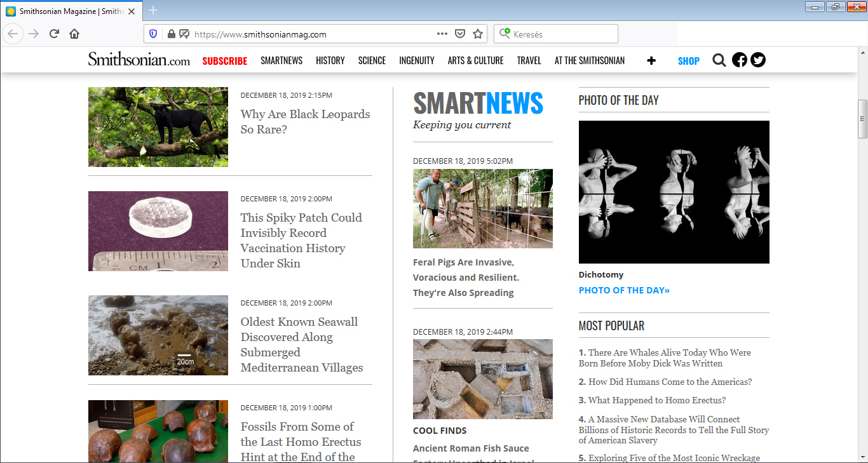Click the 'PHOTO OF THE DAY»' link
This screenshot has height=463, width=868.
tap(624, 290)
